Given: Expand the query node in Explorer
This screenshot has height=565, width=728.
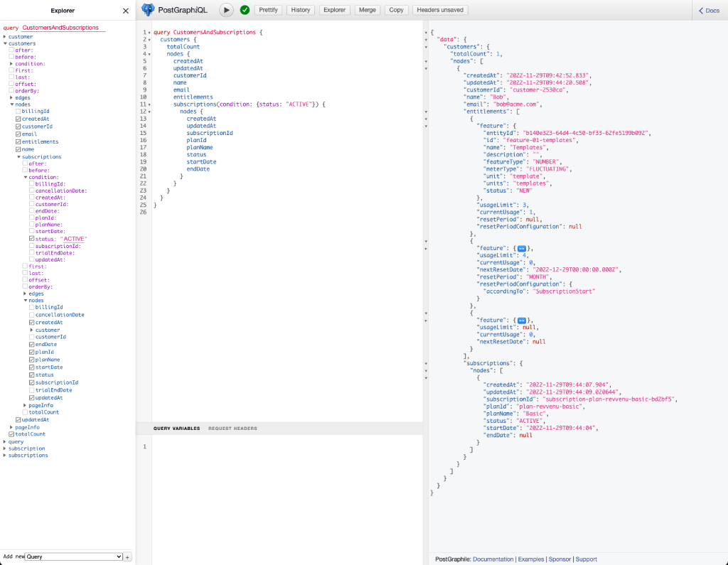Looking at the screenshot, I should click(5, 442).
